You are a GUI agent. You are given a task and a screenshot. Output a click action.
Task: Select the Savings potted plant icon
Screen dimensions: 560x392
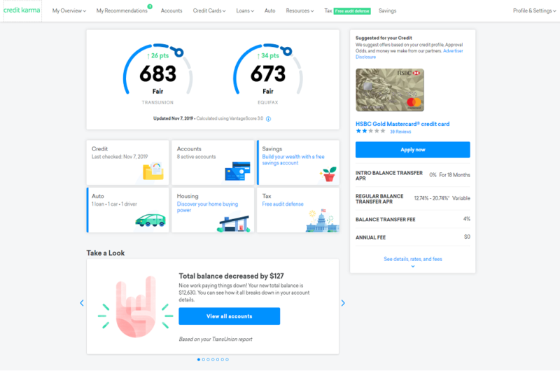pyautogui.click(x=328, y=174)
